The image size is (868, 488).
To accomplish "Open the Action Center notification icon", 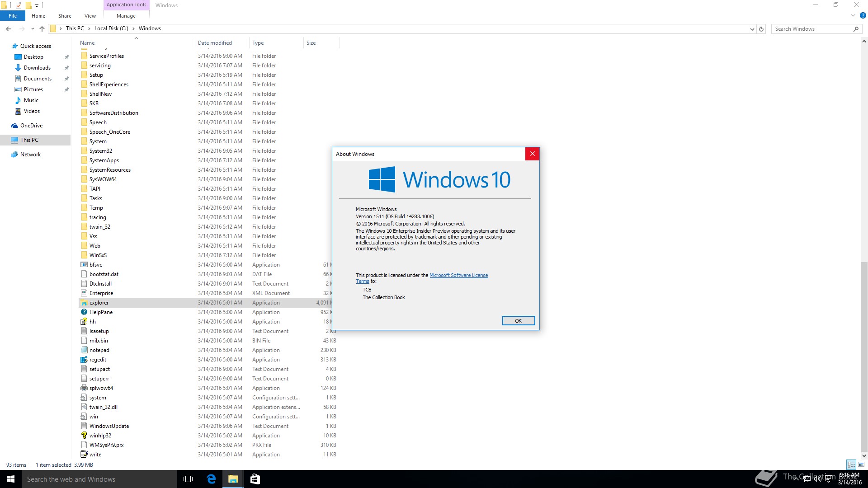I will (829, 479).
